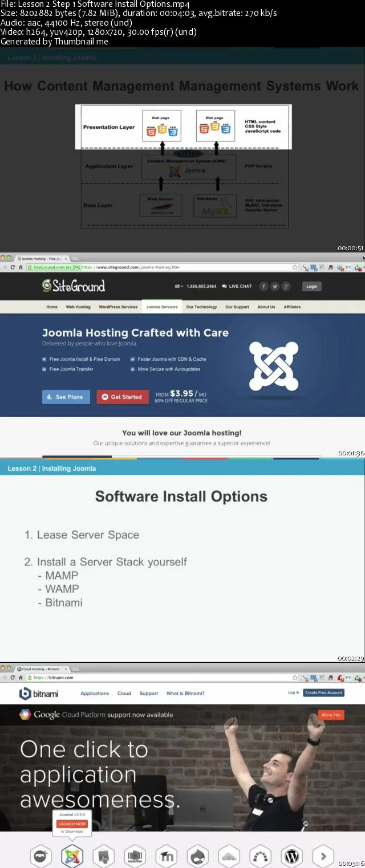Click the MAMP text in install options slide

pyautogui.click(x=62, y=576)
